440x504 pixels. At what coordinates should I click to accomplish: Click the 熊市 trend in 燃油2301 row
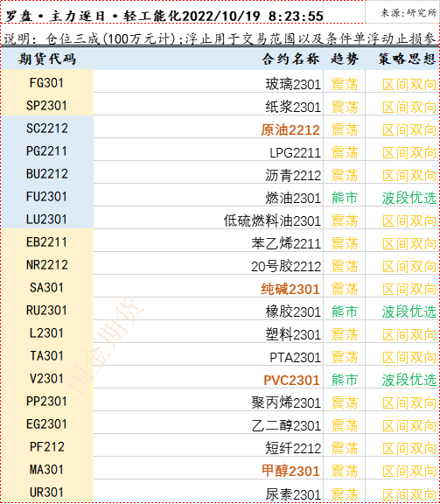pyautogui.click(x=345, y=198)
